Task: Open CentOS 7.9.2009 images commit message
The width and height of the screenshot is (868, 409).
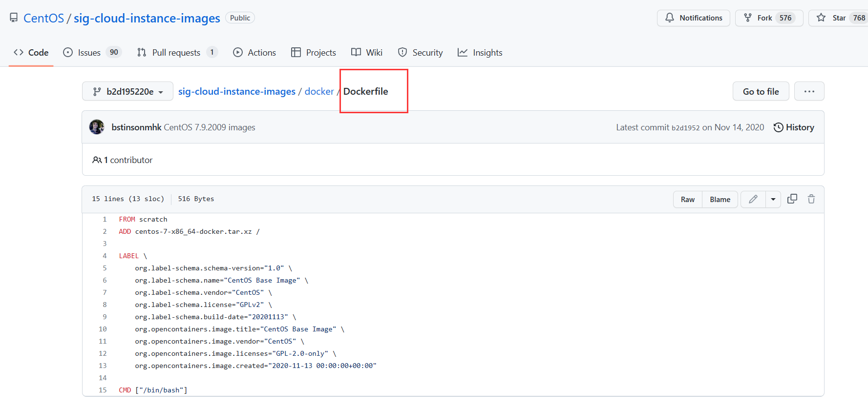Action: tap(210, 127)
